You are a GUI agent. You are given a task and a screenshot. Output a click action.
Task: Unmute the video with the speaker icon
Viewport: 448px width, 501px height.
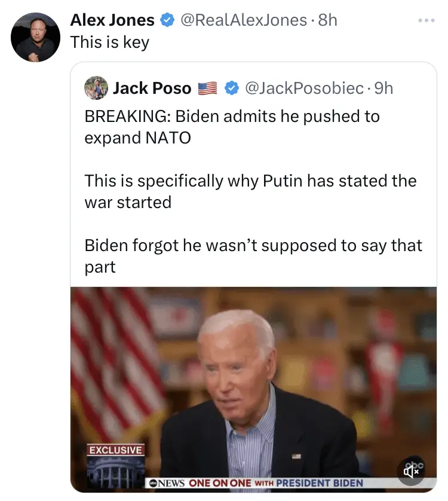[x=412, y=470]
